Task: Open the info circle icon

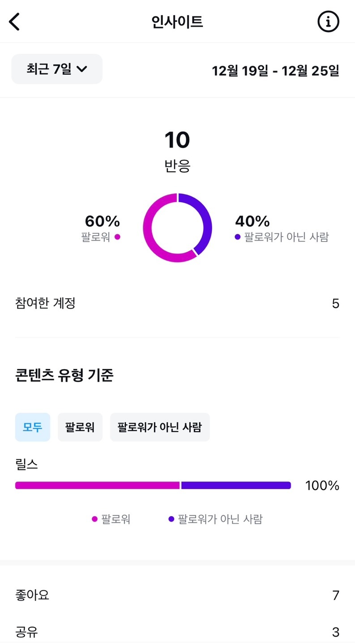Action: pos(328,21)
